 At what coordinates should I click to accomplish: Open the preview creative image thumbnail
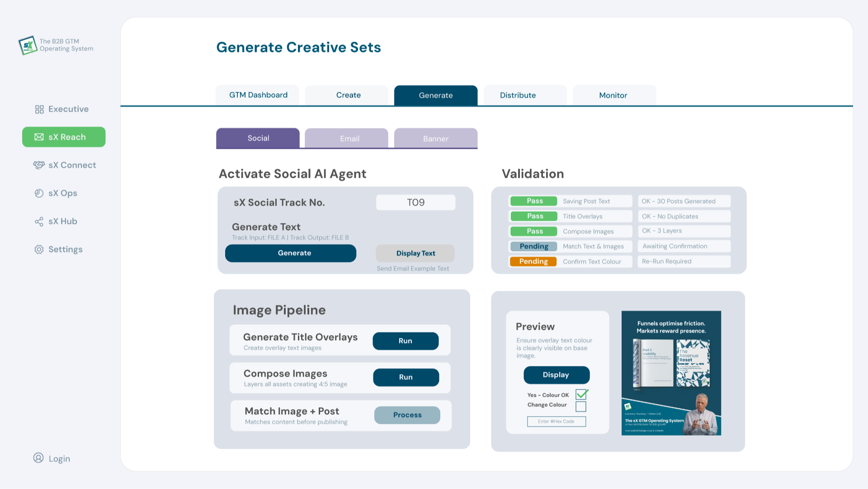point(671,373)
